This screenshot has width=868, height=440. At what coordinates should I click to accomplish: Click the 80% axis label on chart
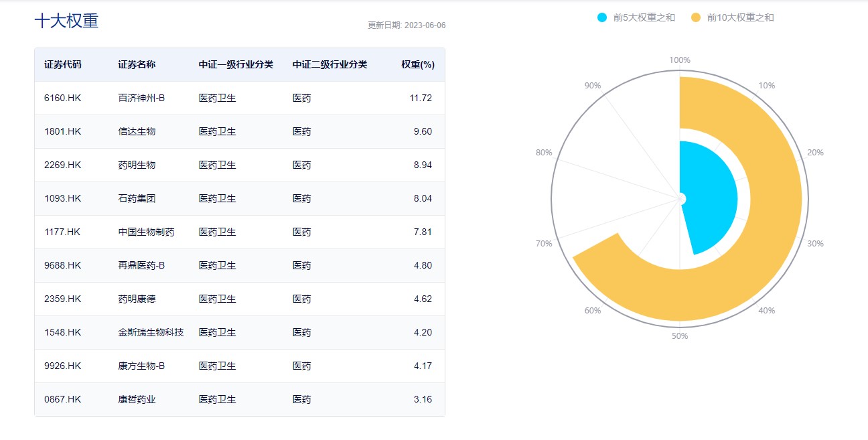tap(544, 153)
